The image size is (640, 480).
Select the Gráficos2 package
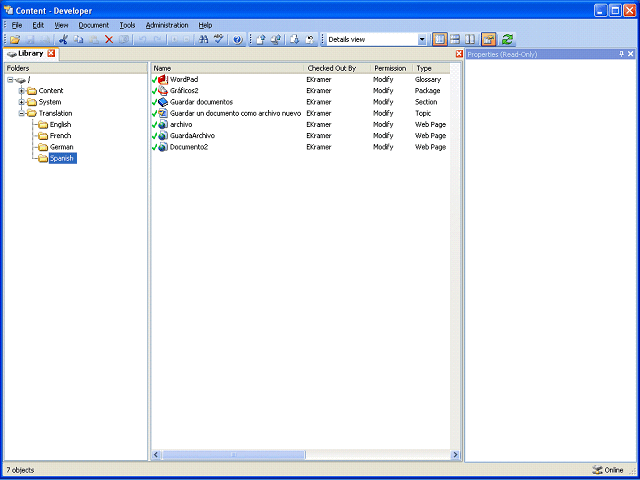[184, 91]
